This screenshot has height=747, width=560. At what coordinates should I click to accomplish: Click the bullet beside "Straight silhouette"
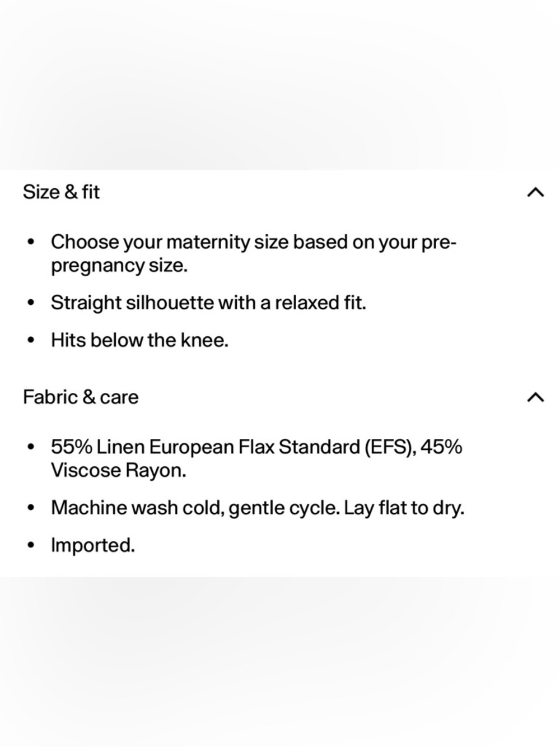31,303
